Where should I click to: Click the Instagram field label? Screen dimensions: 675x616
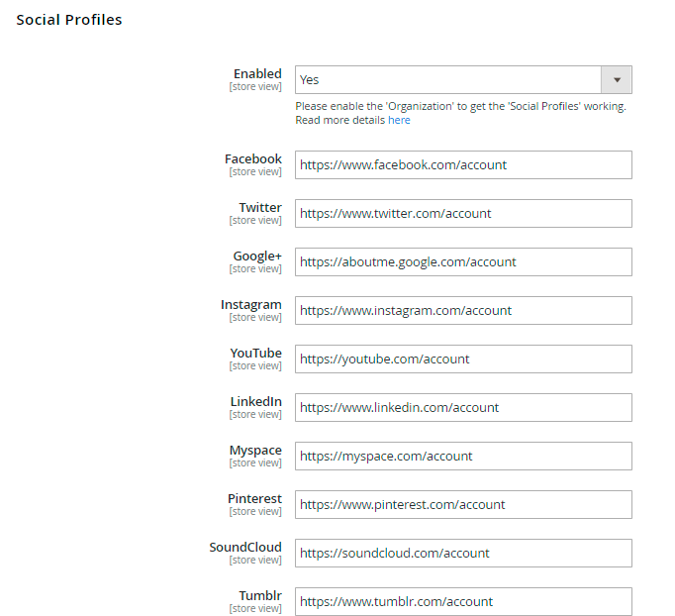click(251, 304)
